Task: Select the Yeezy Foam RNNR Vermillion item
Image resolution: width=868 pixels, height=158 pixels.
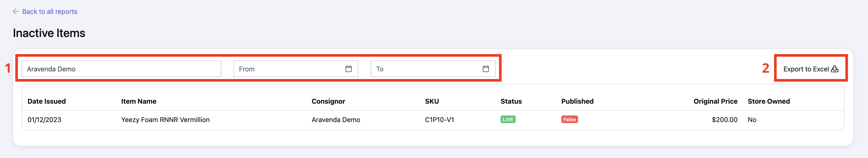Action: coord(165,120)
